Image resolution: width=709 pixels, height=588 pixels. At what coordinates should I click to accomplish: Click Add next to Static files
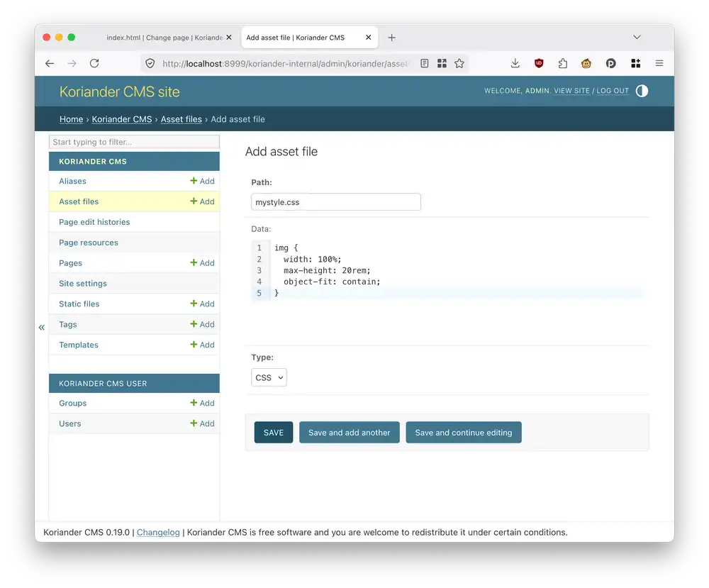(x=202, y=304)
